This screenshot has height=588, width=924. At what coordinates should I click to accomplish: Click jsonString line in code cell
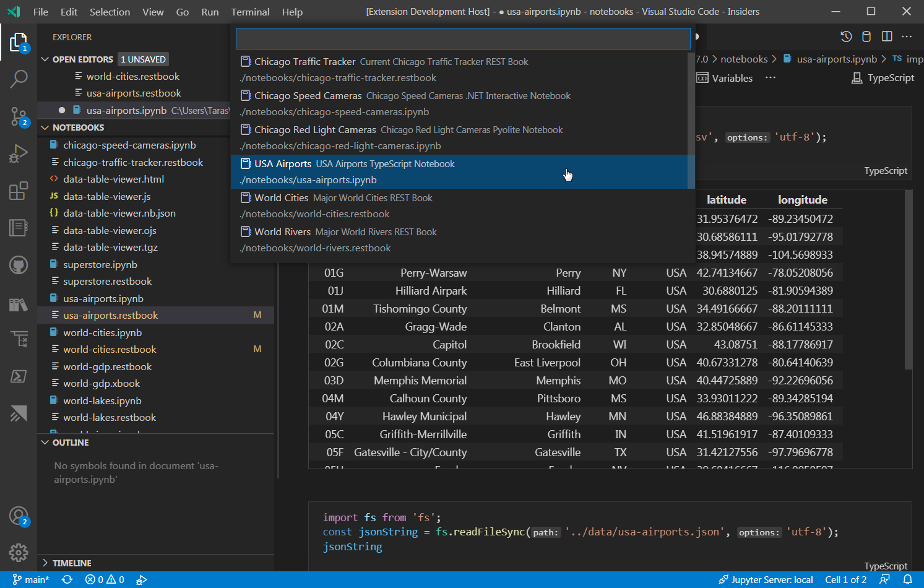click(x=352, y=547)
